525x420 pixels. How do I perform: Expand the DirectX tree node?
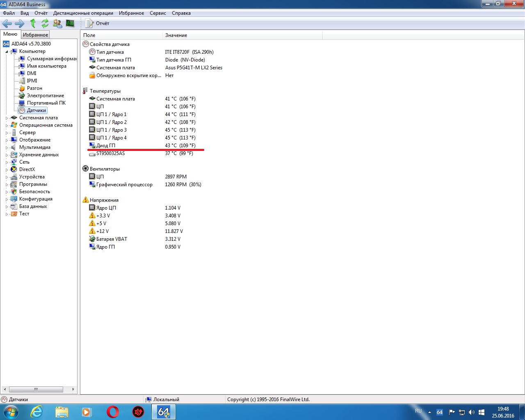7,170
